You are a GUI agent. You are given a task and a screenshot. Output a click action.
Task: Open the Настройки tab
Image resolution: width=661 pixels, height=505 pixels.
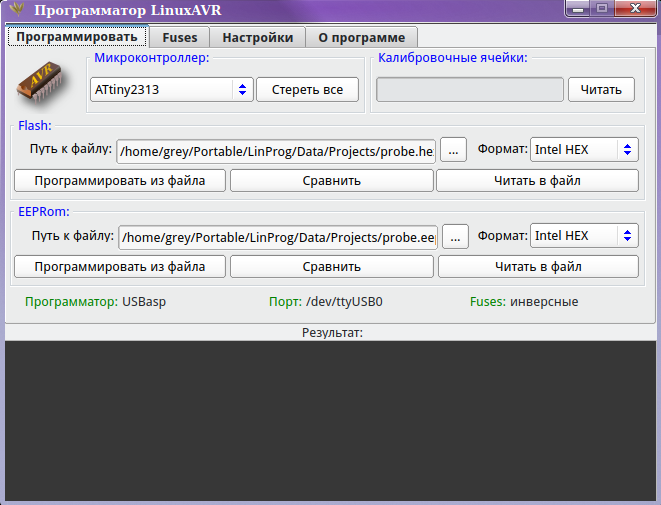258,38
